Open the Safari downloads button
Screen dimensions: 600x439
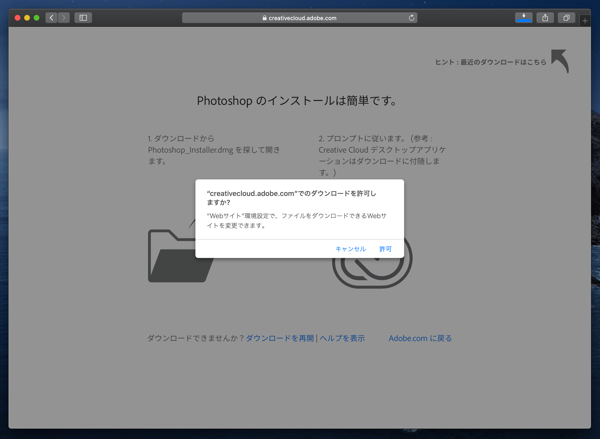pyautogui.click(x=523, y=18)
